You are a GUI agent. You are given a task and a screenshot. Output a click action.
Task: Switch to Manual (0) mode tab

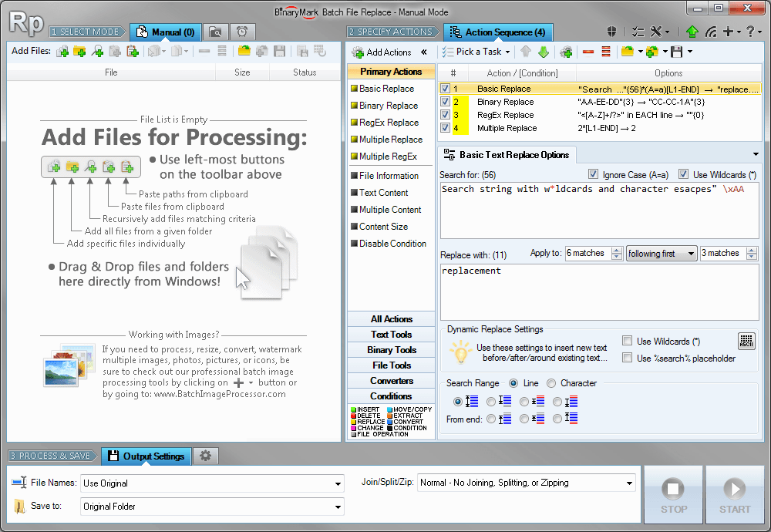(165, 32)
